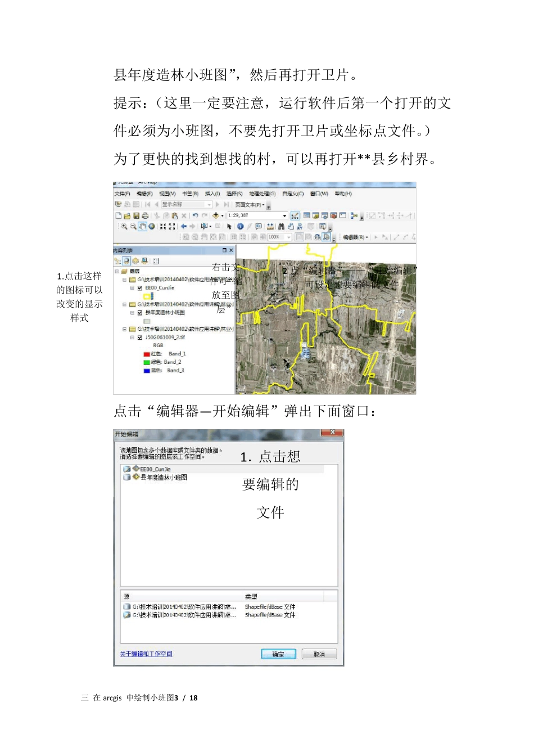Close the 内容列表 panel
Screen dimensions: 534x756
231,250
